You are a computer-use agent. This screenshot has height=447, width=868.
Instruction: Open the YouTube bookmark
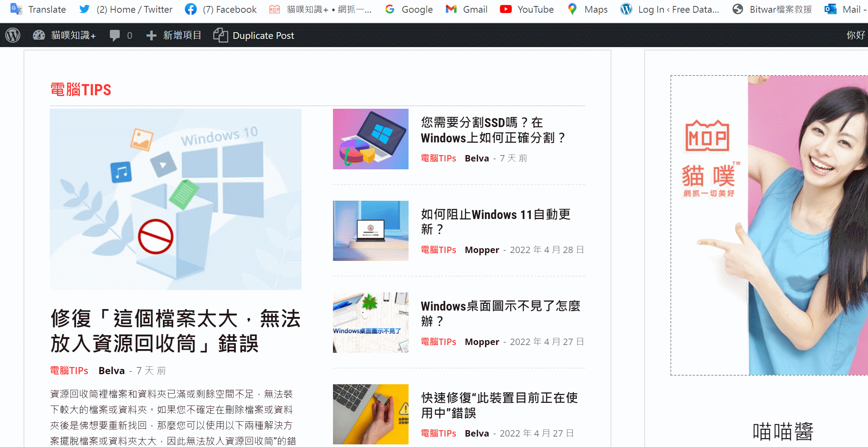pyautogui.click(x=527, y=9)
